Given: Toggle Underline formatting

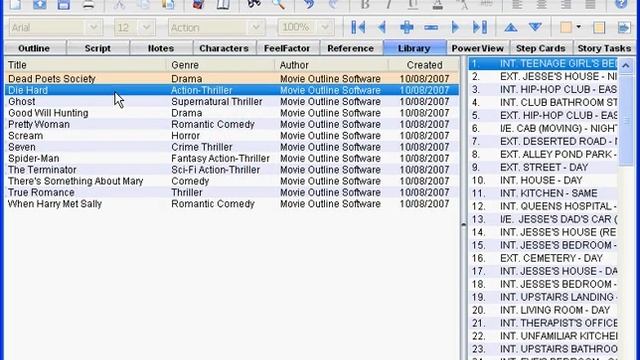Looking at the screenshot, I should pyautogui.click(x=413, y=4).
